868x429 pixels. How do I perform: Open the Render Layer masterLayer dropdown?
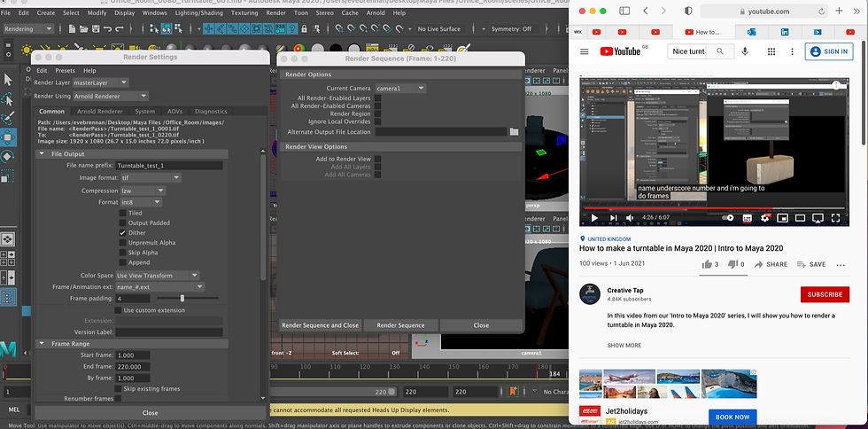pos(100,82)
